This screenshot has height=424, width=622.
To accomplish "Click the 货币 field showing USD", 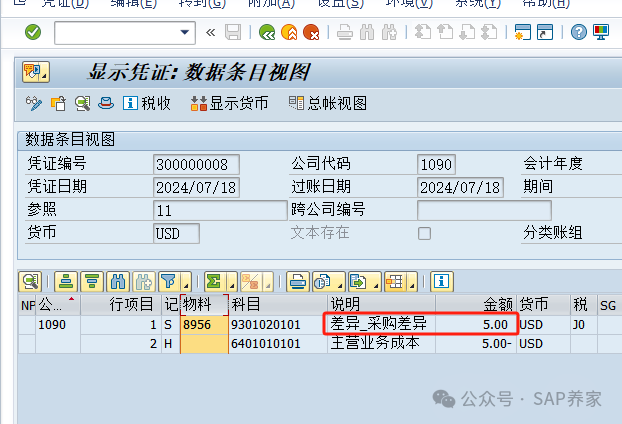I will pos(176,233).
